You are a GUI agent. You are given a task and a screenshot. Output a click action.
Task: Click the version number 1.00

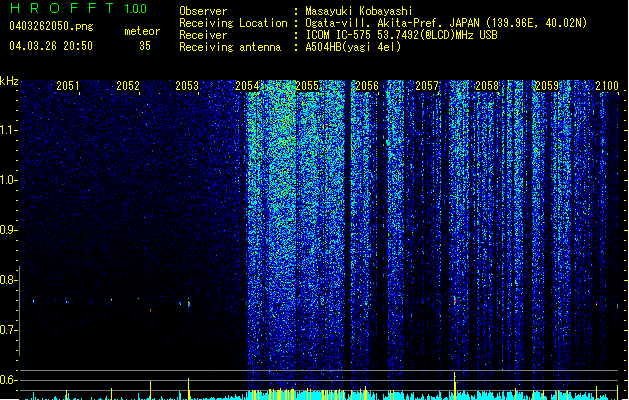coord(136,9)
